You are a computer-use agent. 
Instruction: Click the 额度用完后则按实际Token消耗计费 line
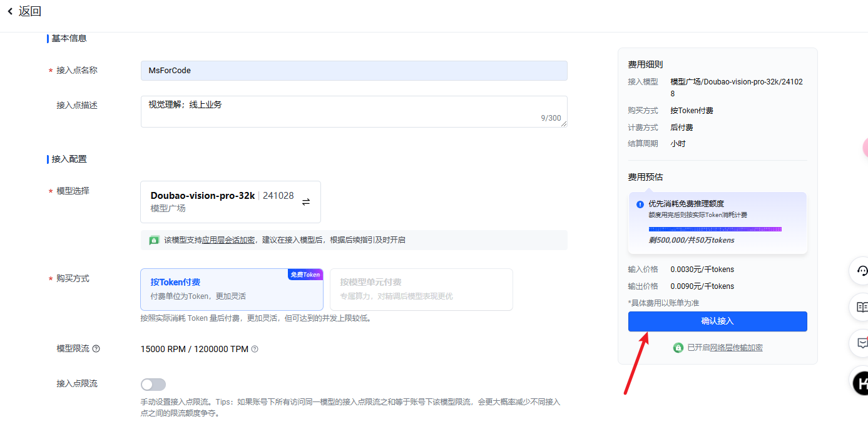(698, 215)
